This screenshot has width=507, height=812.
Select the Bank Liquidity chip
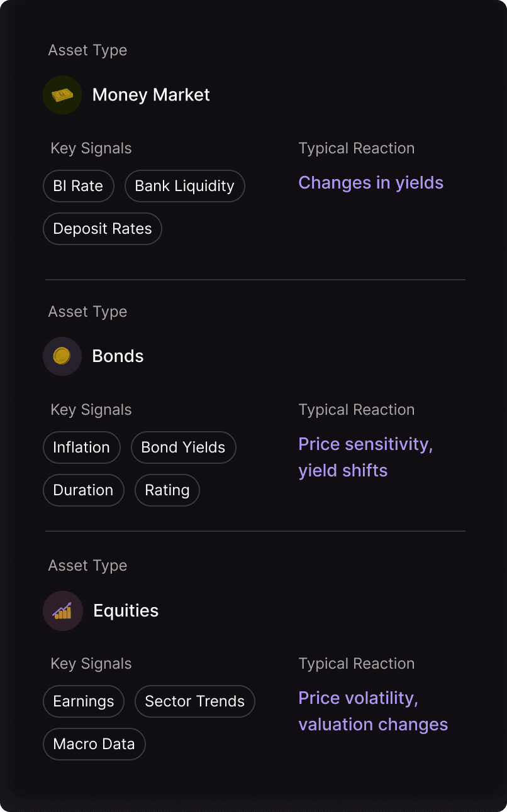185,186
